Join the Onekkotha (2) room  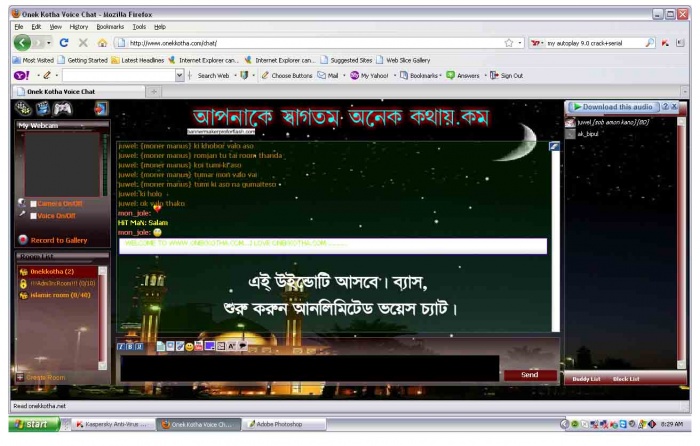[x=58, y=271]
